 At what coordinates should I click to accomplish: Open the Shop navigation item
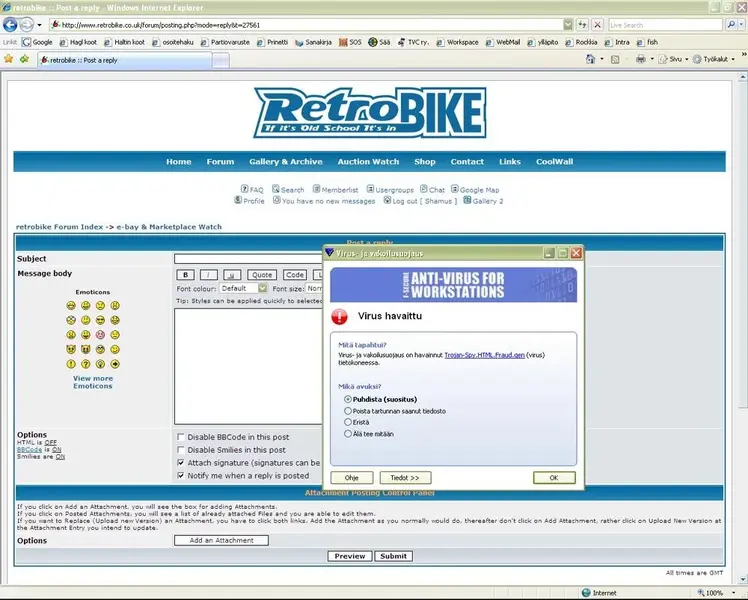tap(425, 162)
